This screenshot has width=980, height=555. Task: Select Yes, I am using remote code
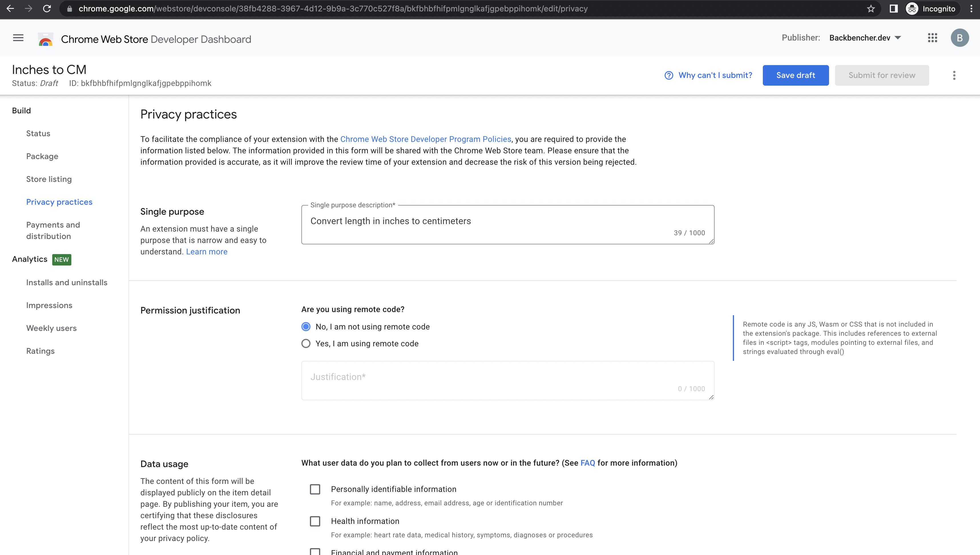coord(306,343)
